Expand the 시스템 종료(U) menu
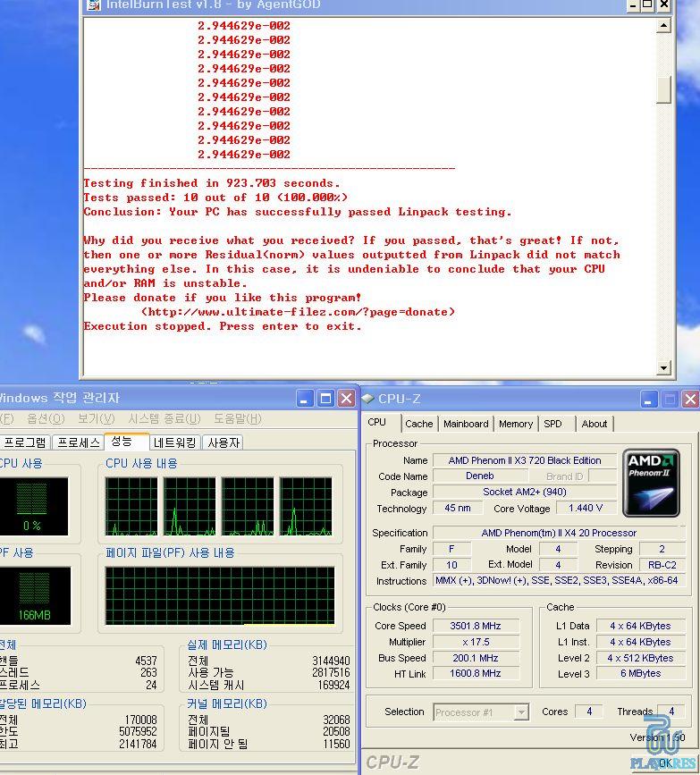The width and height of the screenshot is (700, 775). tap(163, 419)
